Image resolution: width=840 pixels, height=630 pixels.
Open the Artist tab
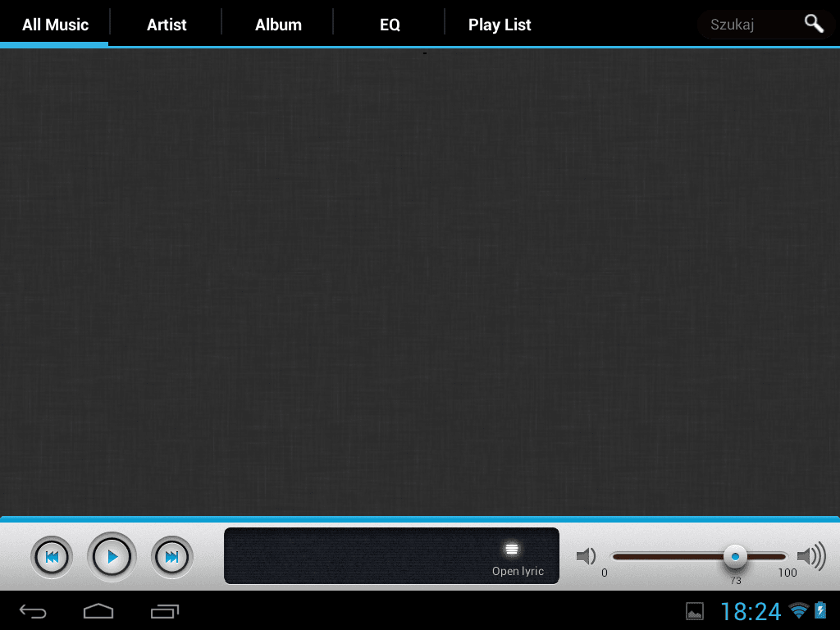[167, 24]
